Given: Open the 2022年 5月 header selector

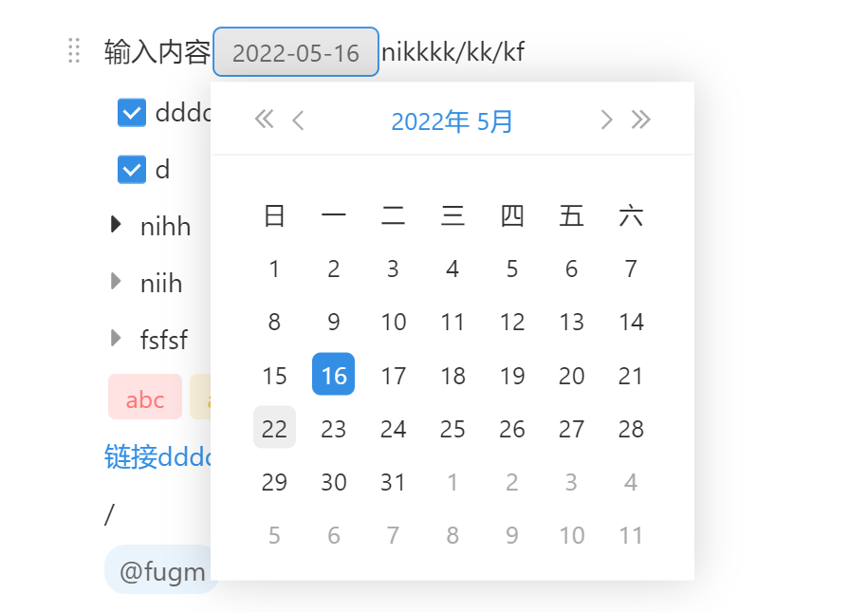Looking at the screenshot, I should pyautogui.click(x=452, y=120).
